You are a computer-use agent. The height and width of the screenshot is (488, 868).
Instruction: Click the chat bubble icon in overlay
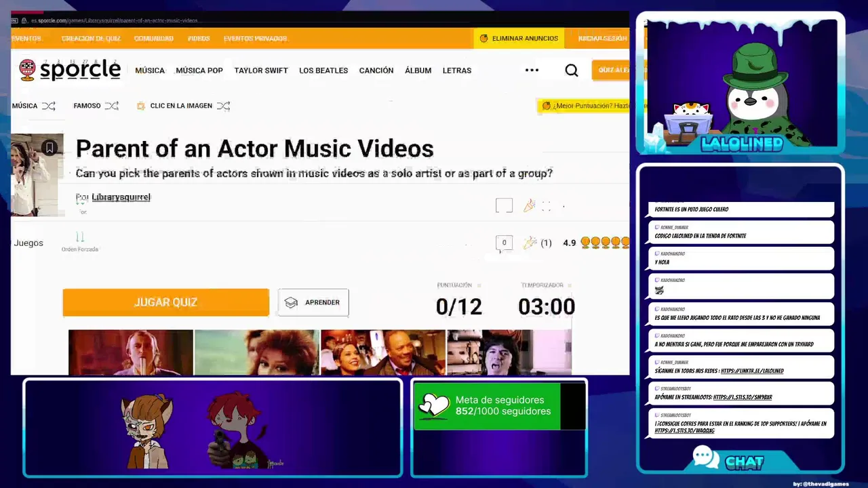click(x=705, y=457)
